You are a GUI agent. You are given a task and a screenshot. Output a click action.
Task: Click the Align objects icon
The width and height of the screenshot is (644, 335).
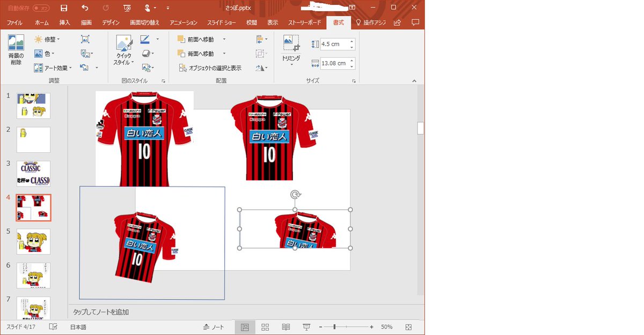point(261,39)
